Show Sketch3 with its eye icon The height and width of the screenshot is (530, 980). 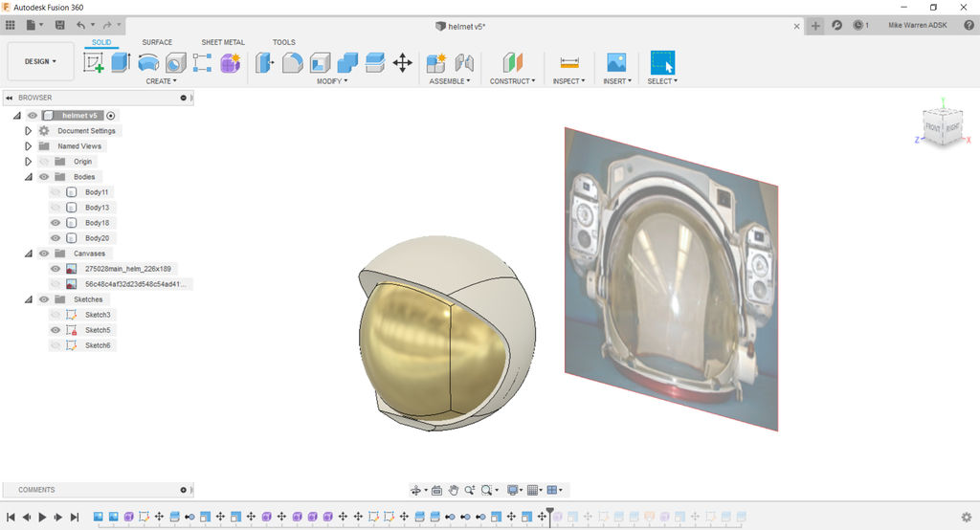[56, 315]
